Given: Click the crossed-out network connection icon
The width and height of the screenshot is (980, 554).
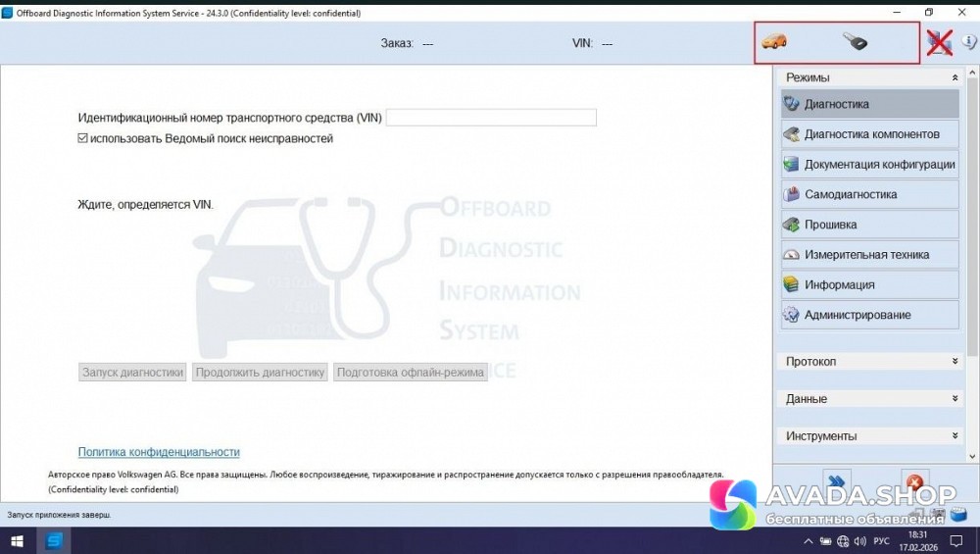Looking at the screenshot, I should (940, 42).
